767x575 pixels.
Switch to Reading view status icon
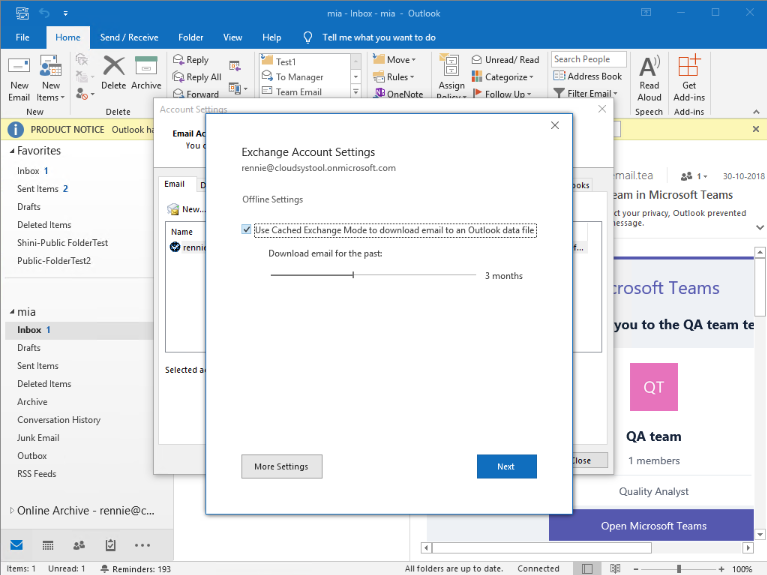pyautogui.click(x=615, y=568)
